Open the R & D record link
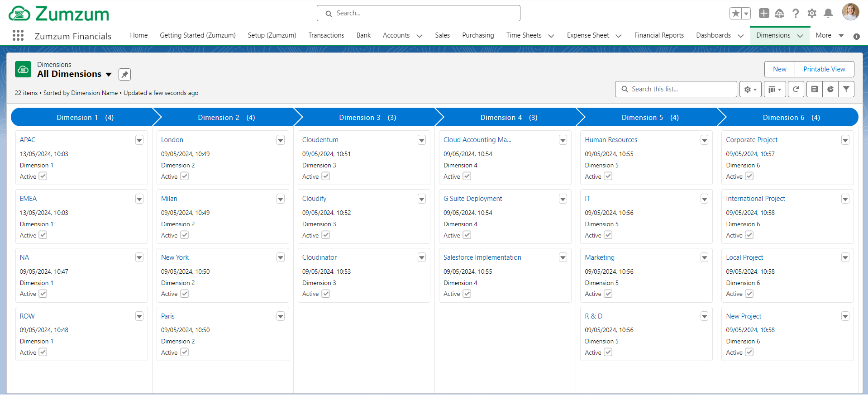 [593, 316]
